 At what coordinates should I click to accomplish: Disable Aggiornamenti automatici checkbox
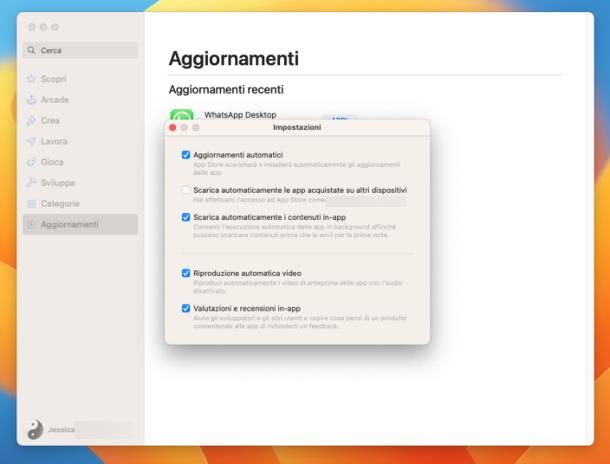[x=186, y=155]
